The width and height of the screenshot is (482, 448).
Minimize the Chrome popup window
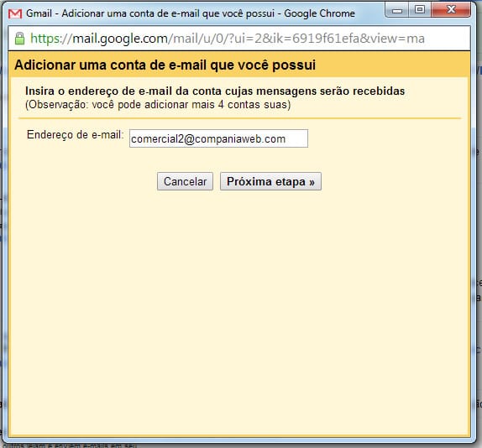397,10
